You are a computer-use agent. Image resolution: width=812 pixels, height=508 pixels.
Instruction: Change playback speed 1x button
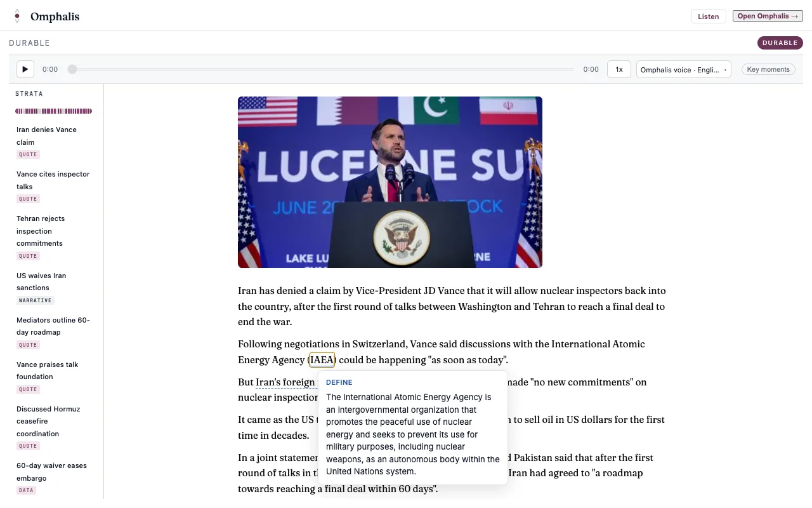[619, 69]
